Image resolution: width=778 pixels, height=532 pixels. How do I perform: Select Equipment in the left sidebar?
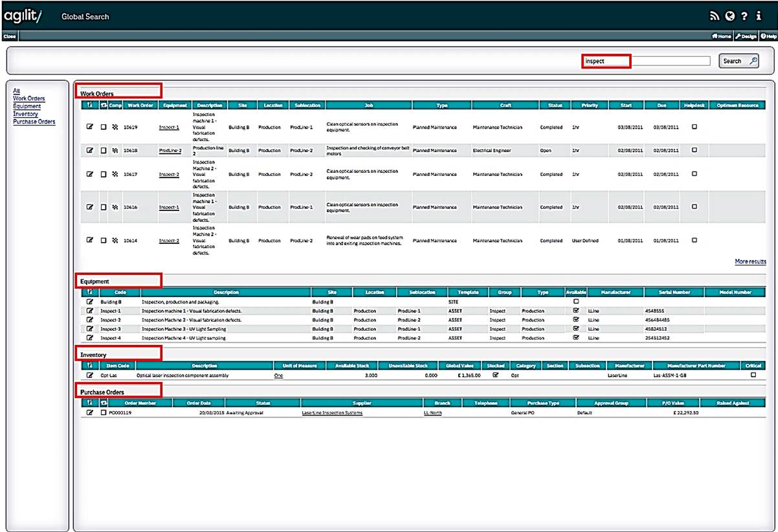(27, 106)
